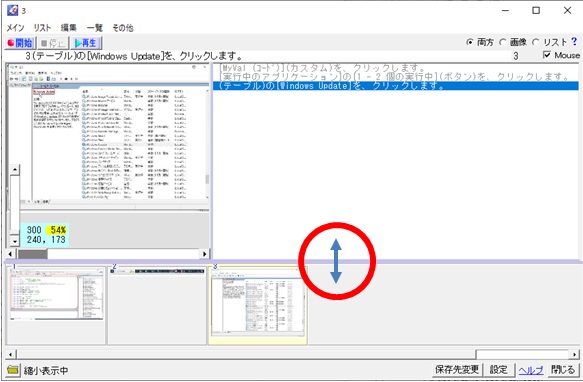
Task: Click the app icon in the title bar
Action: pos(13,10)
